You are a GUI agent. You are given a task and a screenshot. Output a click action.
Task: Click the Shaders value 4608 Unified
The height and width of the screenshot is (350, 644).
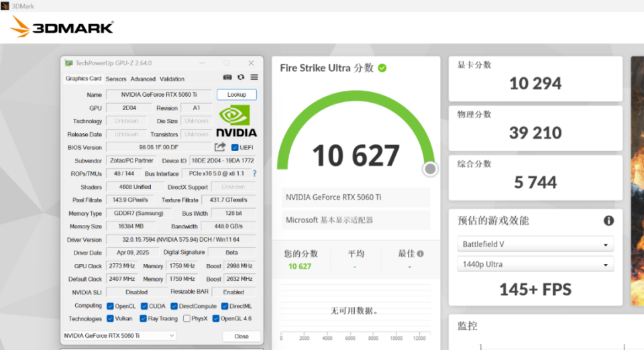pos(135,187)
